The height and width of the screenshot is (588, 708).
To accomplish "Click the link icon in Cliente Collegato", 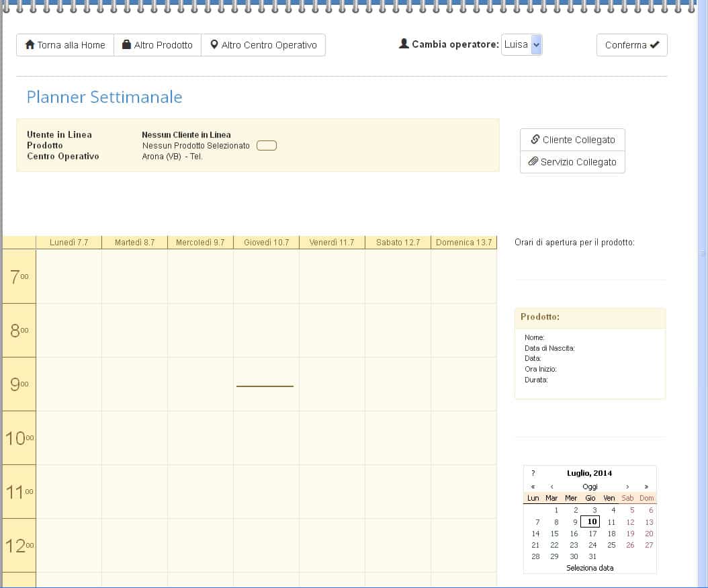I will (x=535, y=140).
